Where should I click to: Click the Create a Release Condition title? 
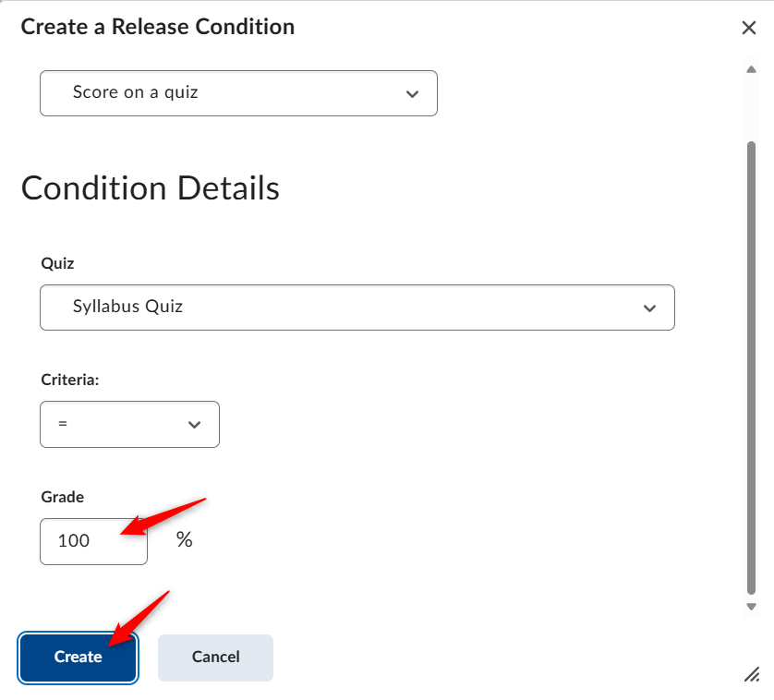[157, 27]
